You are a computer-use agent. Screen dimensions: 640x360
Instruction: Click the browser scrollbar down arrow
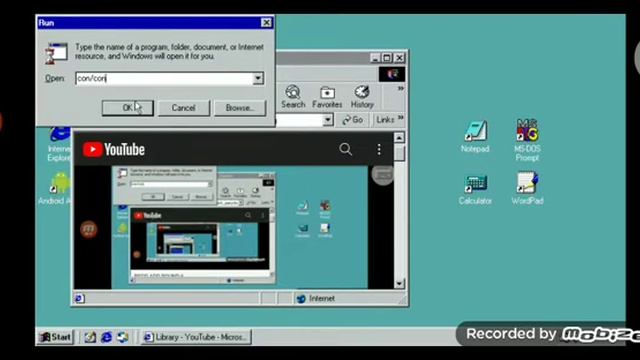[400, 284]
